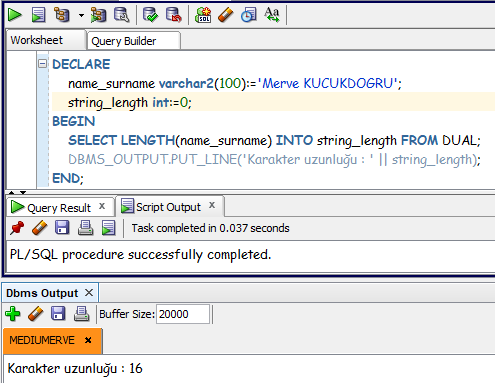The width and height of the screenshot is (495, 383).
Task: Enable DBMS Output with green plus
Action: [x=13, y=314]
